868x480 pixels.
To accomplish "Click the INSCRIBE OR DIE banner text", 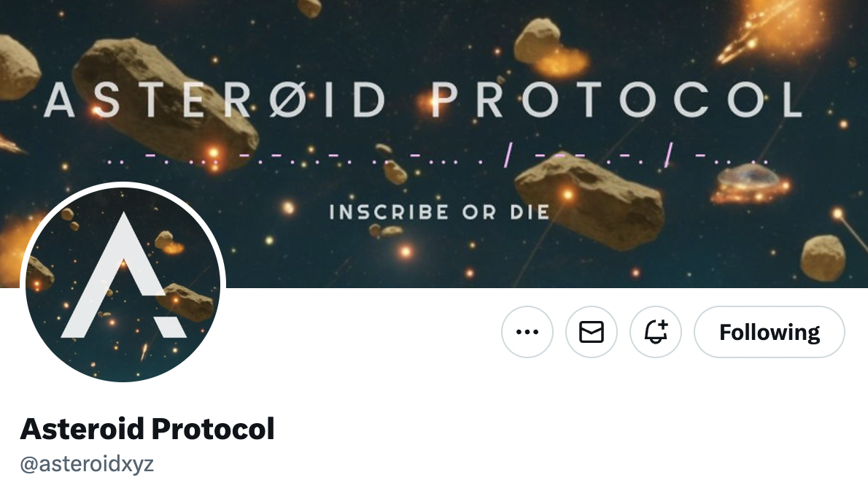I will [440, 212].
